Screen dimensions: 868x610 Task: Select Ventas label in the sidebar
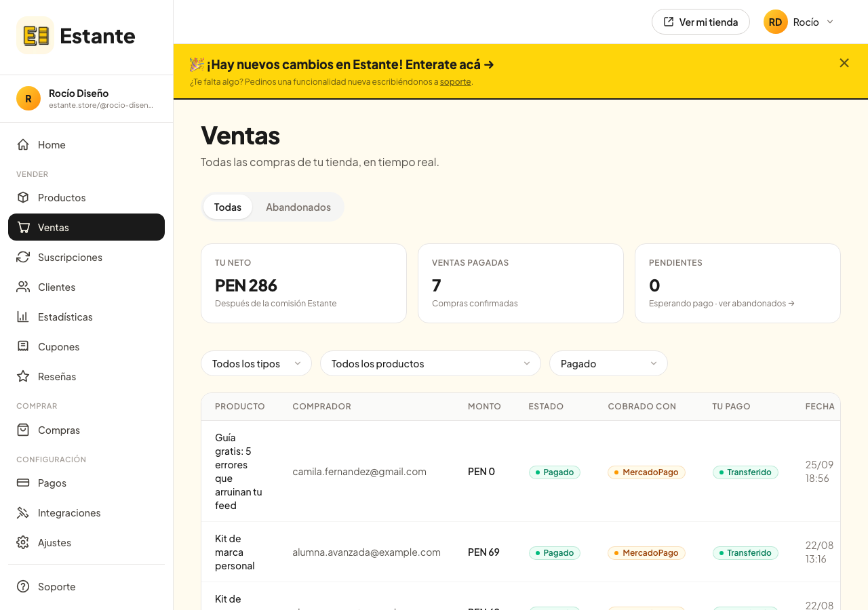point(54,227)
